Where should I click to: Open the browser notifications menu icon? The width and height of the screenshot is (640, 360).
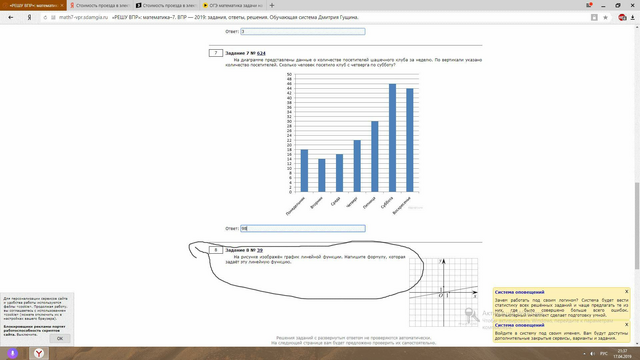[589, 5]
